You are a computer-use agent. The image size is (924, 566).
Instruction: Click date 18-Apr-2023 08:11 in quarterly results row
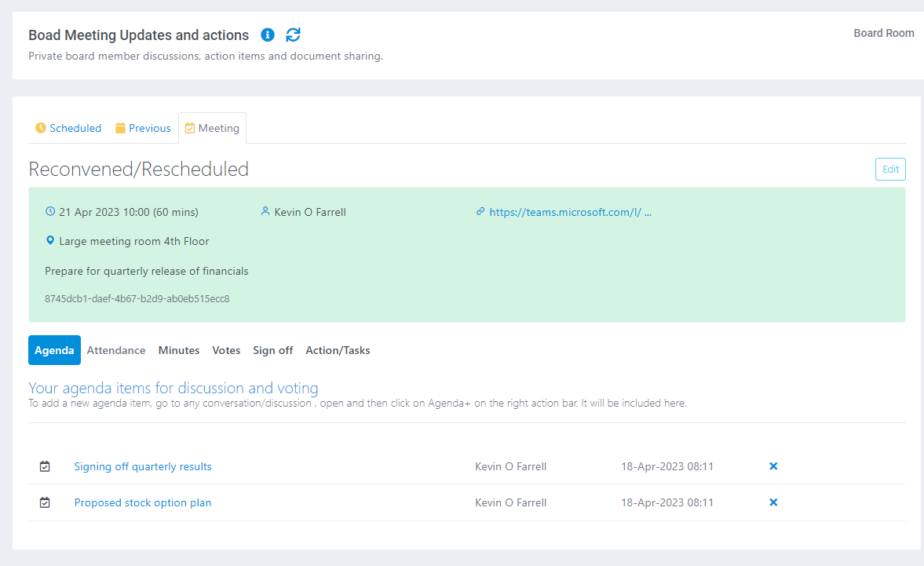click(x=667, y=466)
